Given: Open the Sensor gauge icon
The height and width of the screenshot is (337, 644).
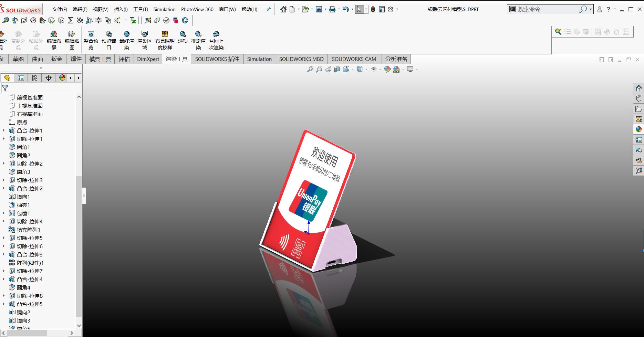Looking at the screenshot, I should tap(33, 21).
